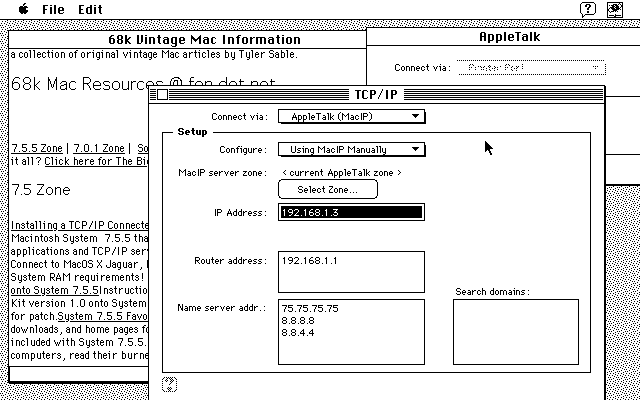Click the IP Address field
Image resolution: width=640 pixels, height=400 pixels.
coord(351,212)
